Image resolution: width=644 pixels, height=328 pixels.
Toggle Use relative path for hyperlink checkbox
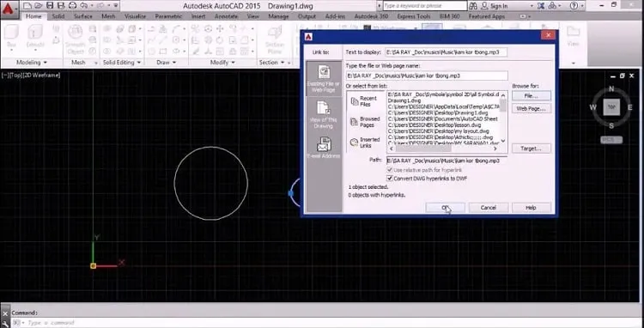(390, 170)
